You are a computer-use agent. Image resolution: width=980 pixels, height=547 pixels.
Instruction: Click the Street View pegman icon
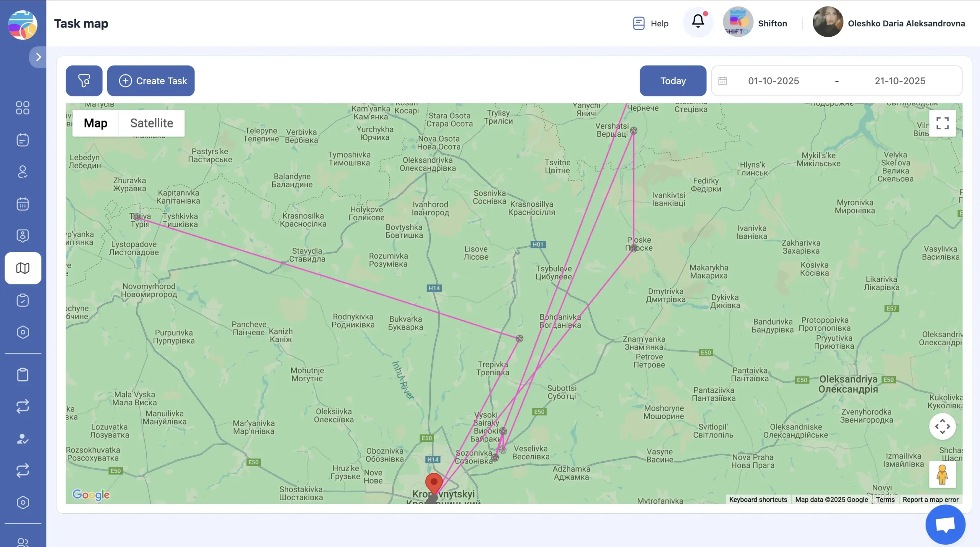click(942, 475)
